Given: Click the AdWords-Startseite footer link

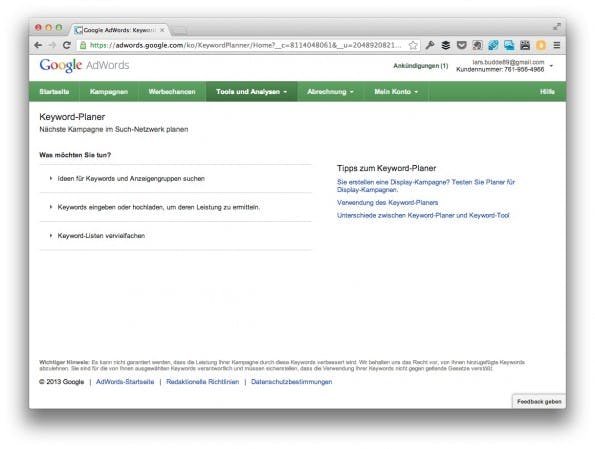Looking at the screenshot, I should click(125, 382).
